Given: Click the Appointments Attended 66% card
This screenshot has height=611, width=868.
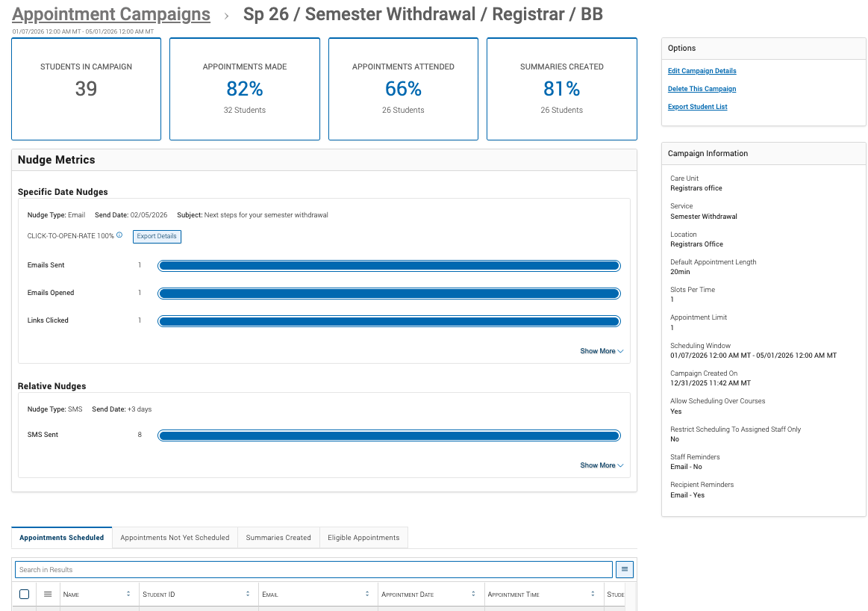Looking at the screenshot, I should (403, 89).
